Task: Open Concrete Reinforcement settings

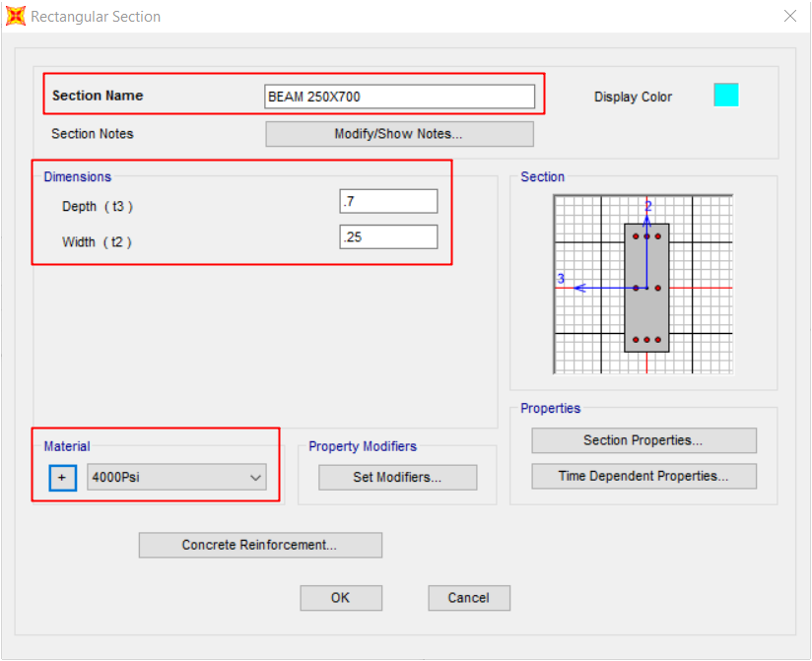Action: coord(260,545)
